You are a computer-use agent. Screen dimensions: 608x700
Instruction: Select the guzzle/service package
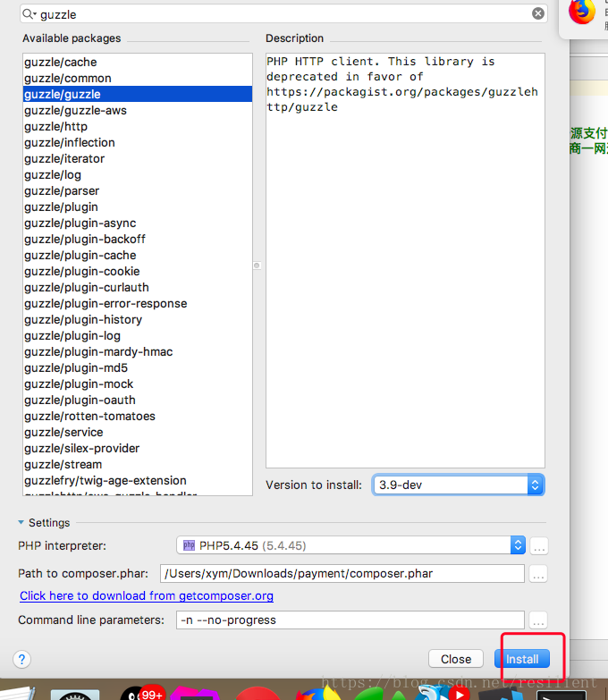(138, 432)
